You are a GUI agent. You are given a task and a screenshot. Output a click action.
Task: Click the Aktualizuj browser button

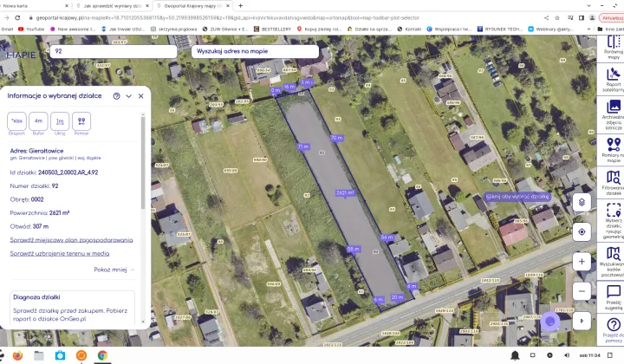[x=612, y=18]
